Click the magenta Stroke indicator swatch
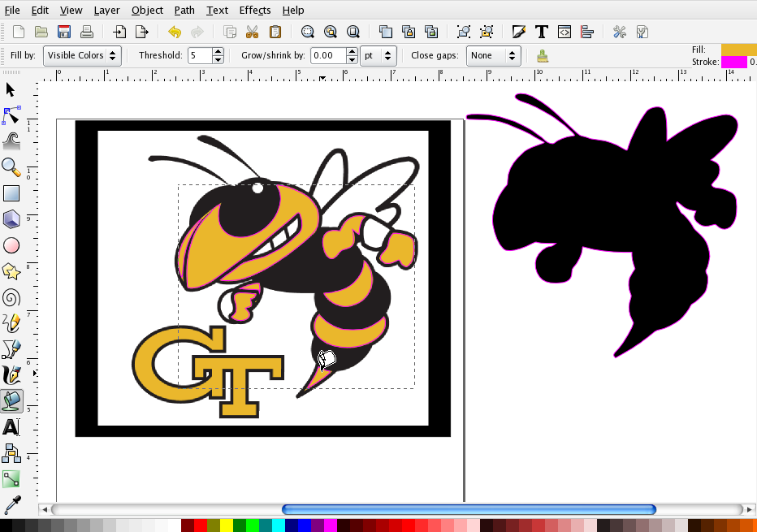 pyautogui.click(x=733, y=62)
